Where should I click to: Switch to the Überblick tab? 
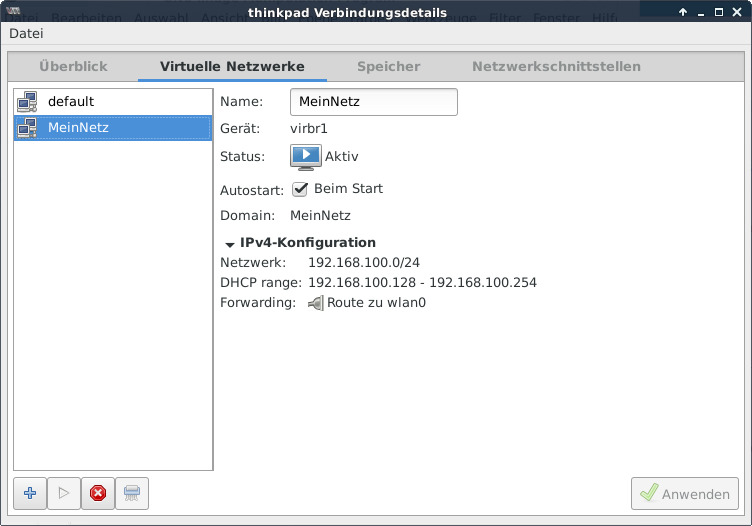[73, 67]
